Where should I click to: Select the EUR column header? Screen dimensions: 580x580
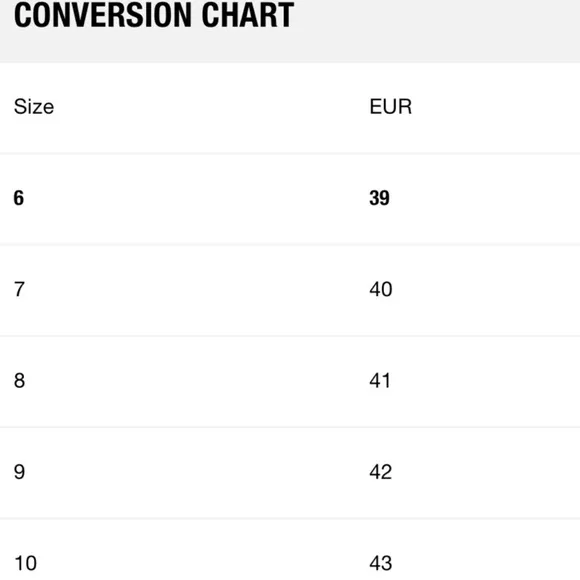tap(391, 107)
